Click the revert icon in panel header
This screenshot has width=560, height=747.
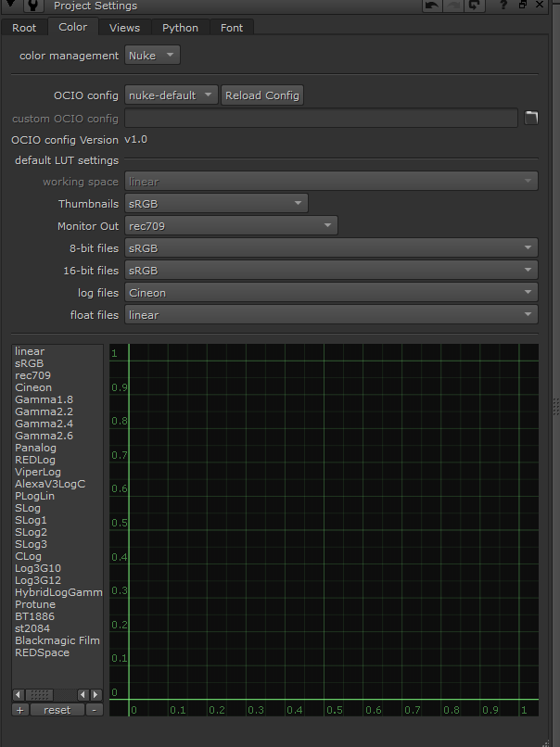pyautogui.click(x=475, y=6)
